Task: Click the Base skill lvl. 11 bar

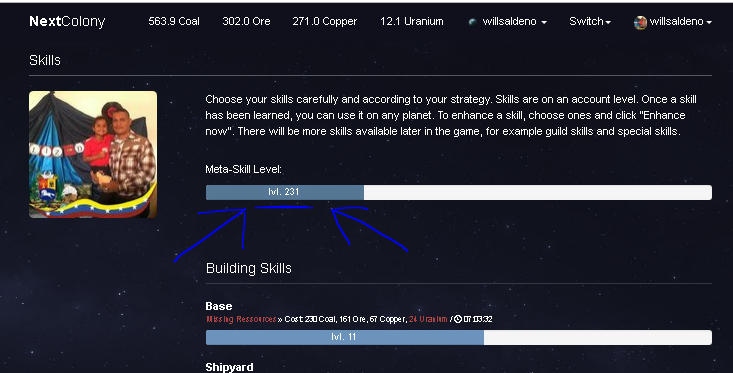Action: tap(459, 337)
